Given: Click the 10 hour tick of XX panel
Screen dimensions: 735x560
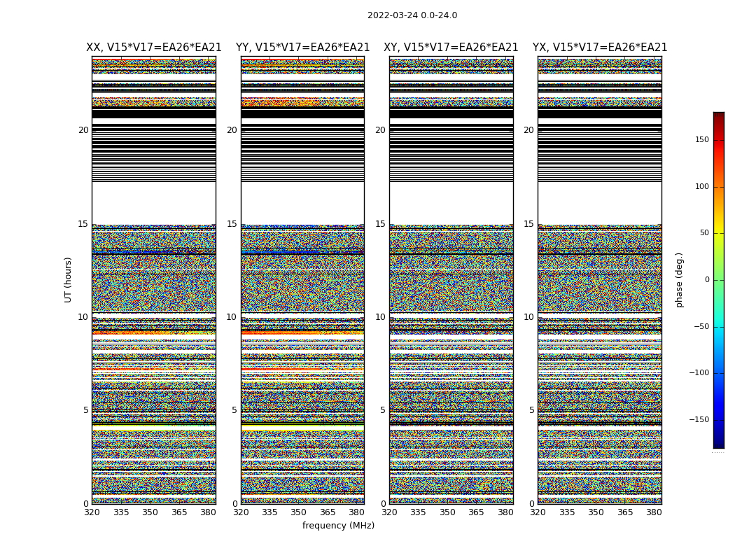Looking at the screenshot, I should (x=83, y=317).
